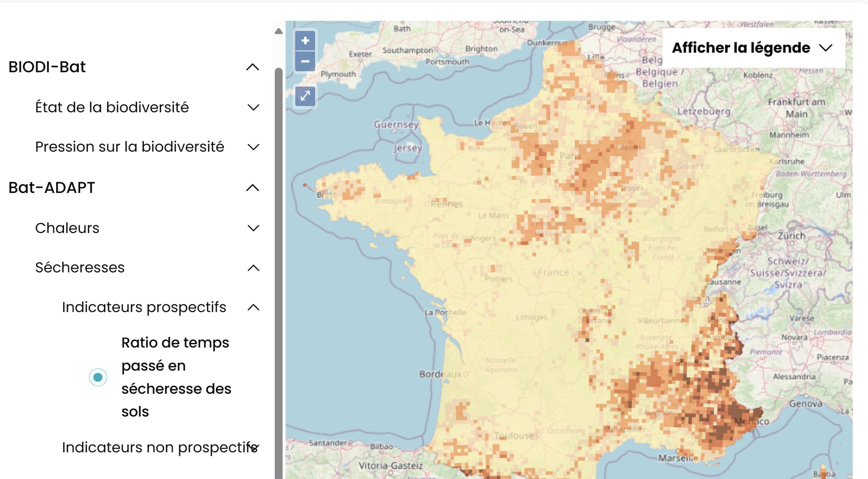Click the Bat-ADAPT heading
Viewport: 868px width, 479px height.
pyautogui.click(x=52, y=188)
